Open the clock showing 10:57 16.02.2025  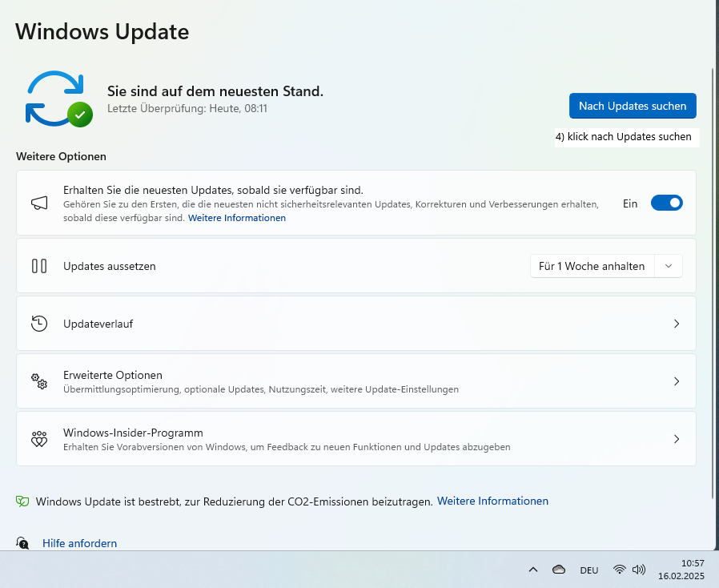[x=681, y=570]
